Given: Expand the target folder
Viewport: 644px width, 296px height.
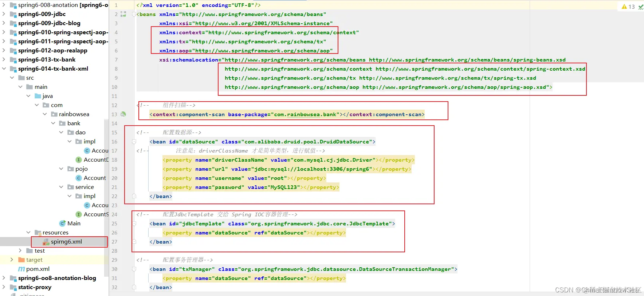Looking at the screenshot, I should click(x=12, y=260).
